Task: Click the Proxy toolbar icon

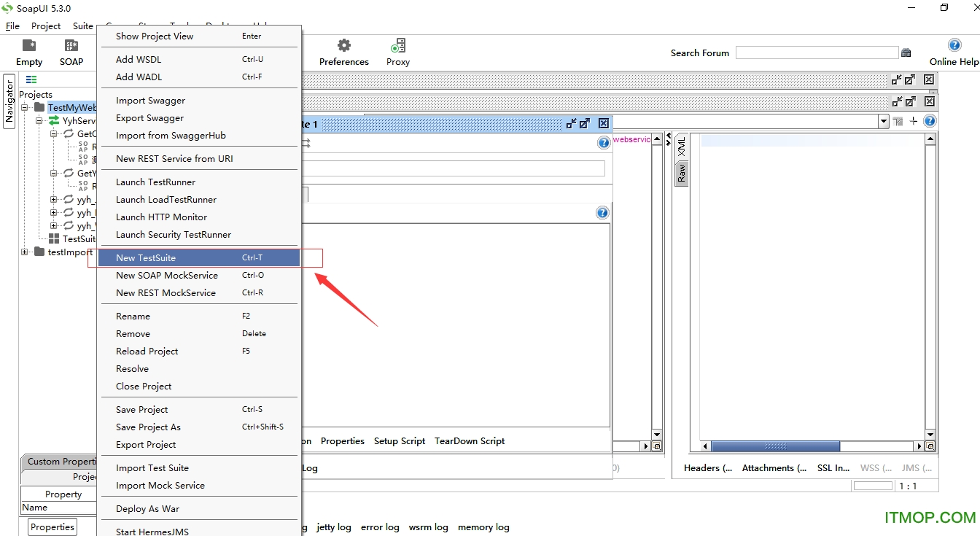Action: tap(398, 46)
